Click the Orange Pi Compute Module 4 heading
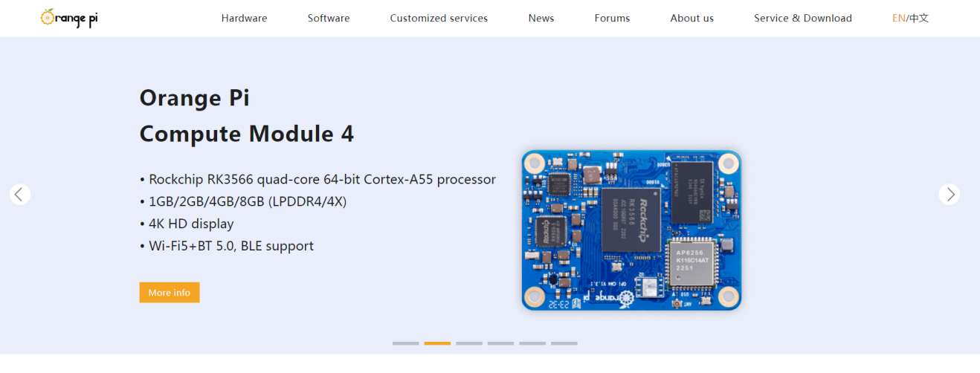Screen dimensions: 980x373 (247, 116)
